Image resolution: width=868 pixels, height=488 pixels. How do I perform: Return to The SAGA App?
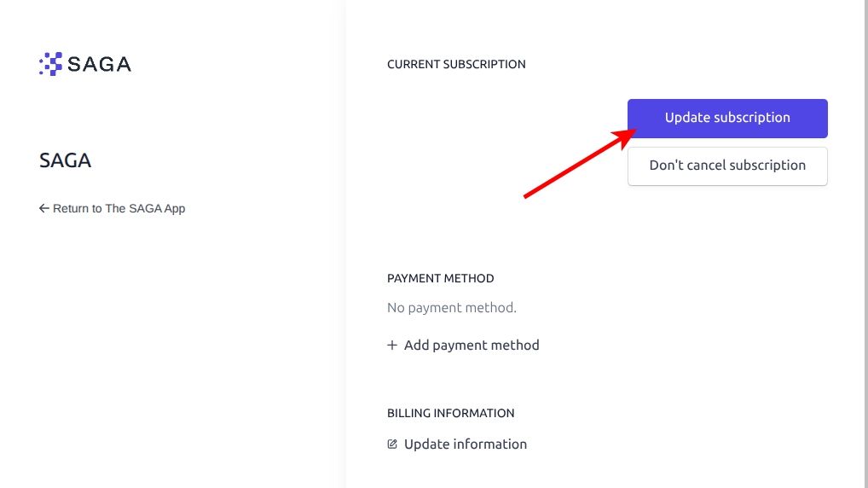[x=119, y=208]
